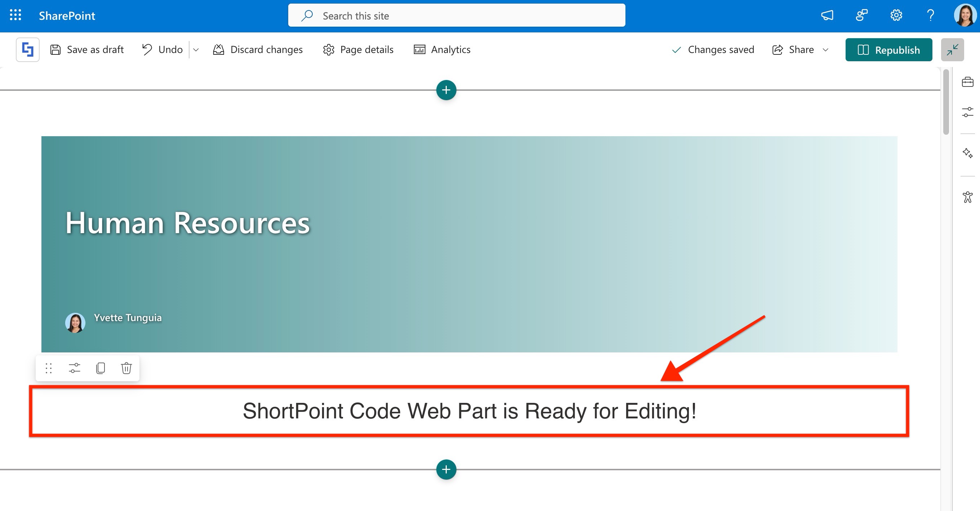The width and height of the screenshot is (980, 511).
Task: Expand the Undo dropdown chevron
Action: point(196,50)
